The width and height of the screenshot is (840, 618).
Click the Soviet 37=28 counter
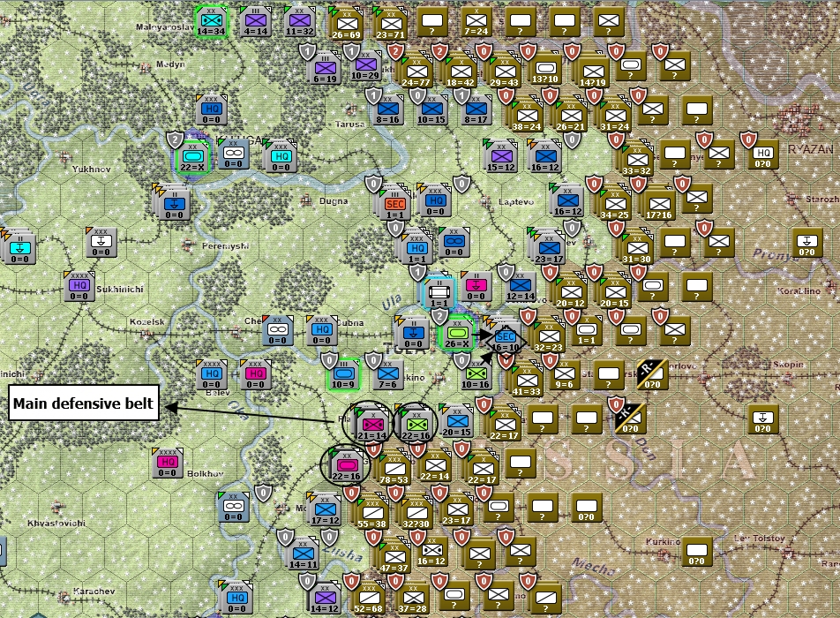pyautogui.click(x=413, y=598)
